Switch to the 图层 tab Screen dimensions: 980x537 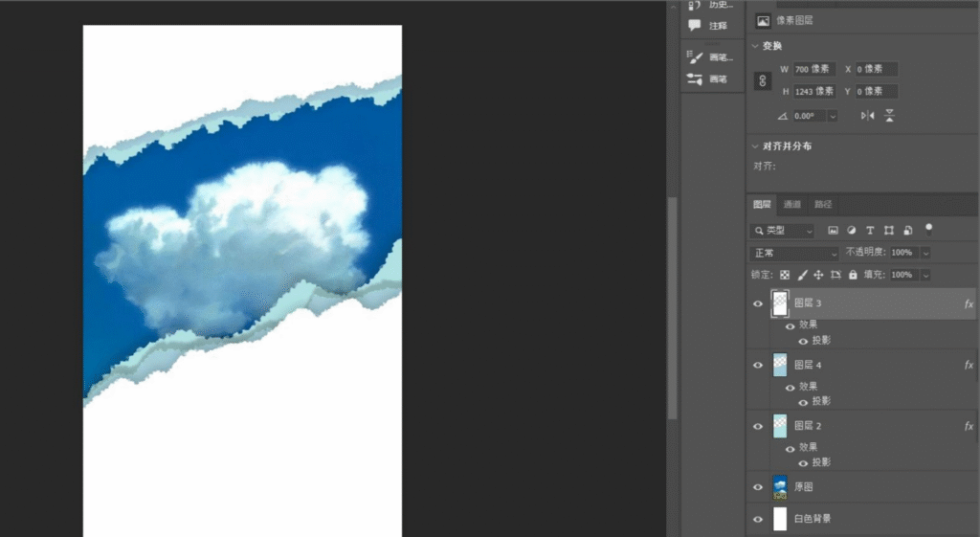pos(762,205)
